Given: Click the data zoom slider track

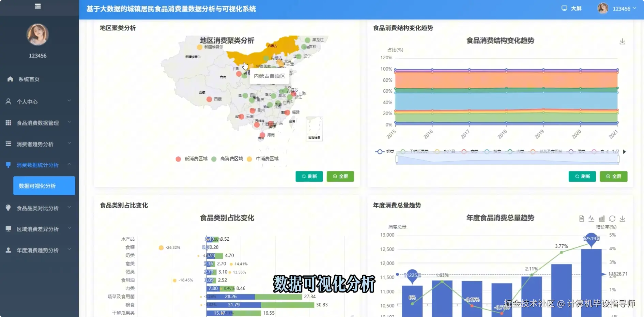Looking at the screenshot, I should pos(507,160).
